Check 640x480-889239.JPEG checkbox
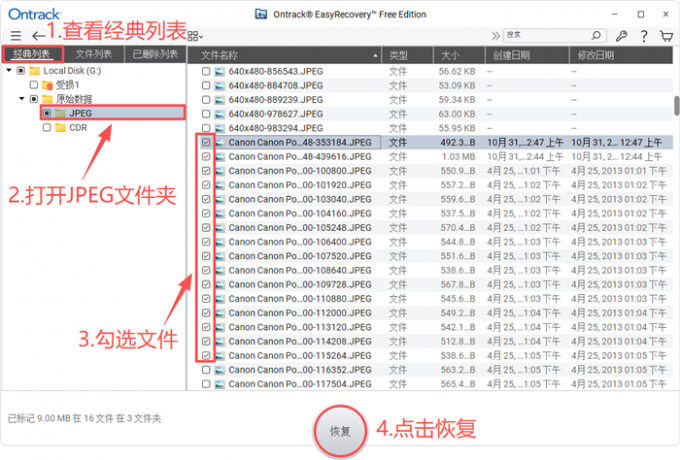The image size is (680, 460). 206,100
